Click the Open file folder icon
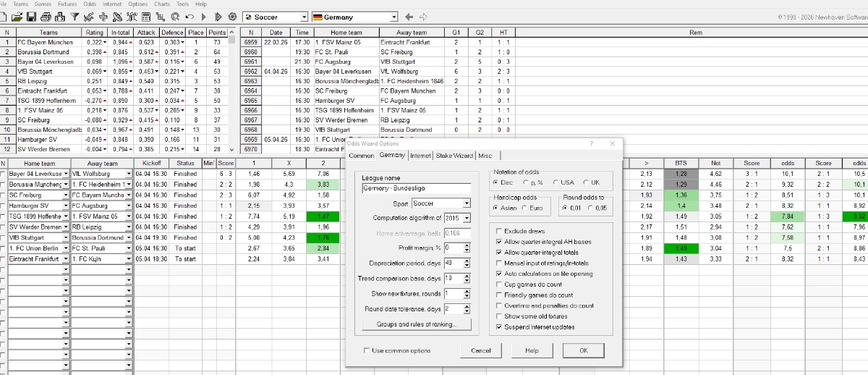Viewport: 868px width, 375px height. [17, 17]
